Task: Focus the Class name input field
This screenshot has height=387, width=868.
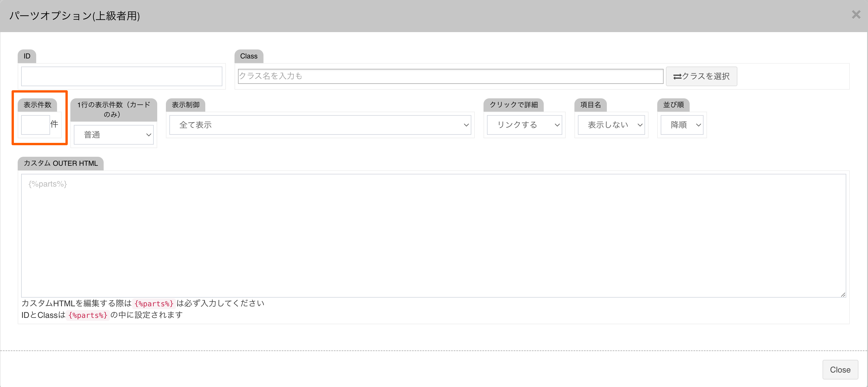Action: click(451, 76)
